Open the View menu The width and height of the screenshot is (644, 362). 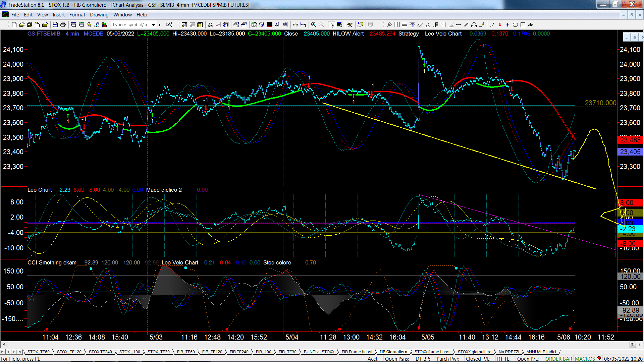tap(42, 14)
